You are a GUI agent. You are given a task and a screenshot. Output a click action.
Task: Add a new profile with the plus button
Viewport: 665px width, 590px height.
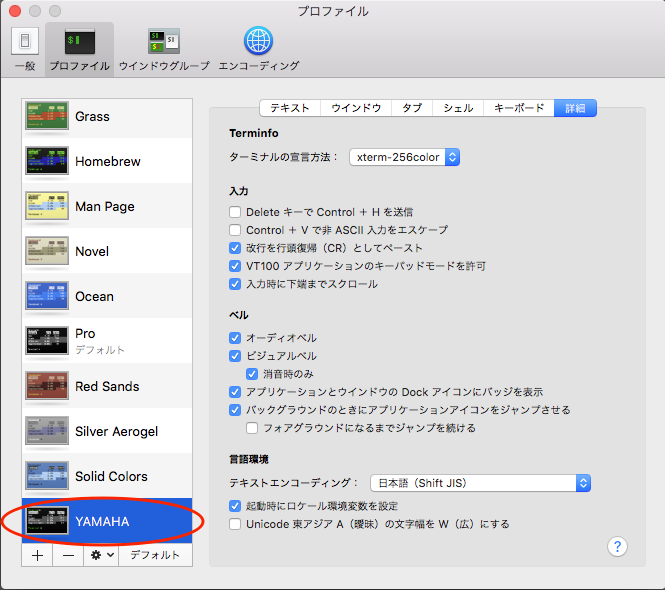tap(37, 555)
